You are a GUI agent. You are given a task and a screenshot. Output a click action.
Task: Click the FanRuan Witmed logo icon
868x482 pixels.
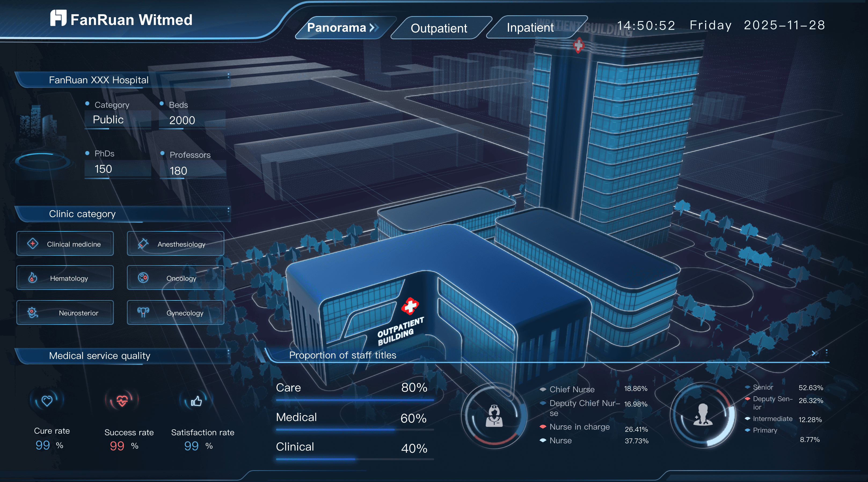(58, 18)
